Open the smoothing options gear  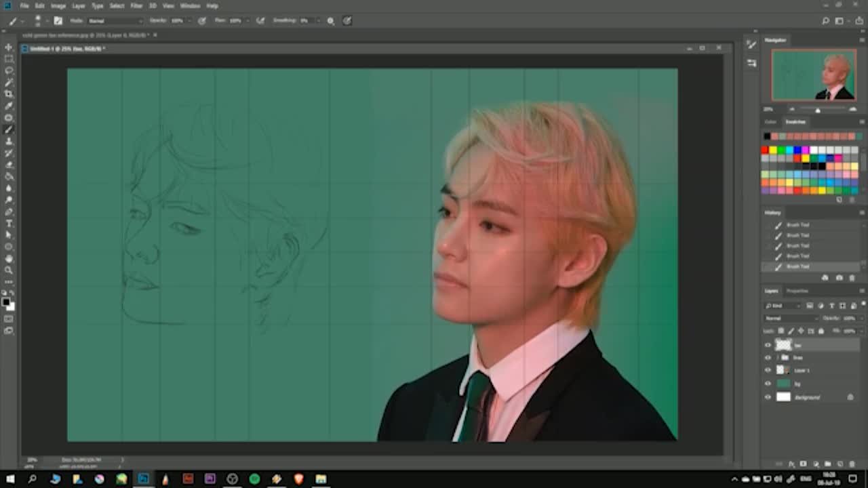[331, 21]
